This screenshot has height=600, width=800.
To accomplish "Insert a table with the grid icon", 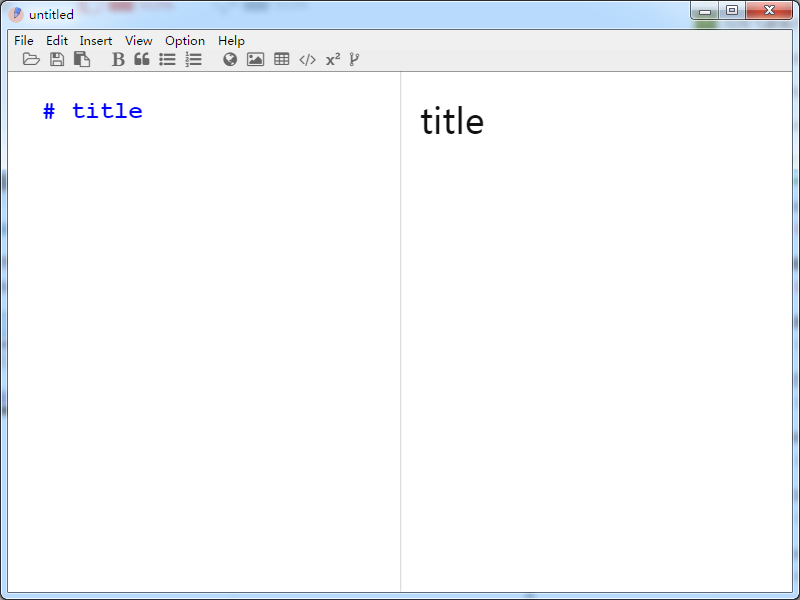I will coord(282,59).
